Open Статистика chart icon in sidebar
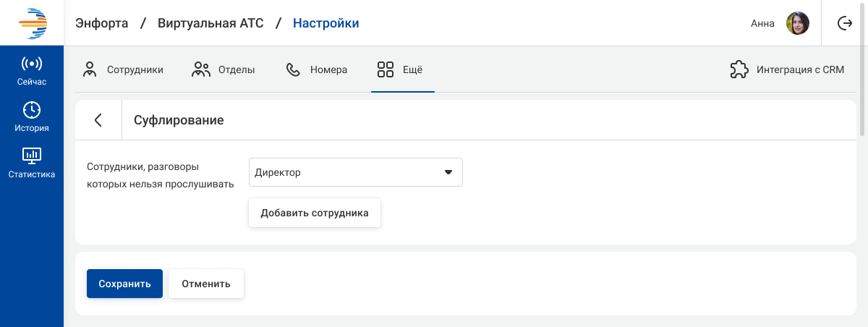The image size is (868, 327). point(32,156)
